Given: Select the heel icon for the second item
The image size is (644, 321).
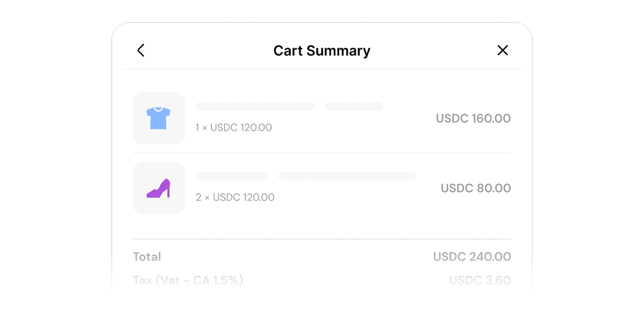Looking at the screenshot, I should coord(159,188).
